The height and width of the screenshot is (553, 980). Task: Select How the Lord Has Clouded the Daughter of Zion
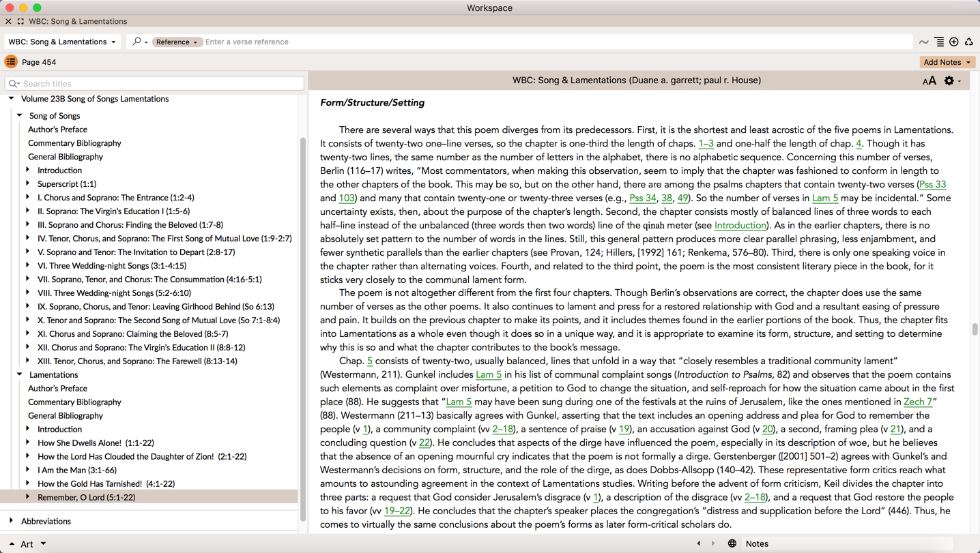coord(142,457)
